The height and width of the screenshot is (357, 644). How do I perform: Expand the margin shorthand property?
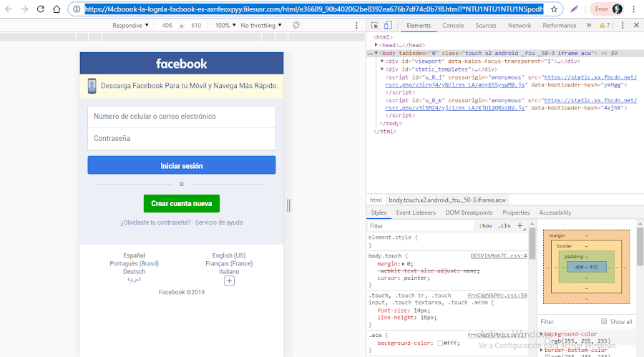[x=404, y=264]
